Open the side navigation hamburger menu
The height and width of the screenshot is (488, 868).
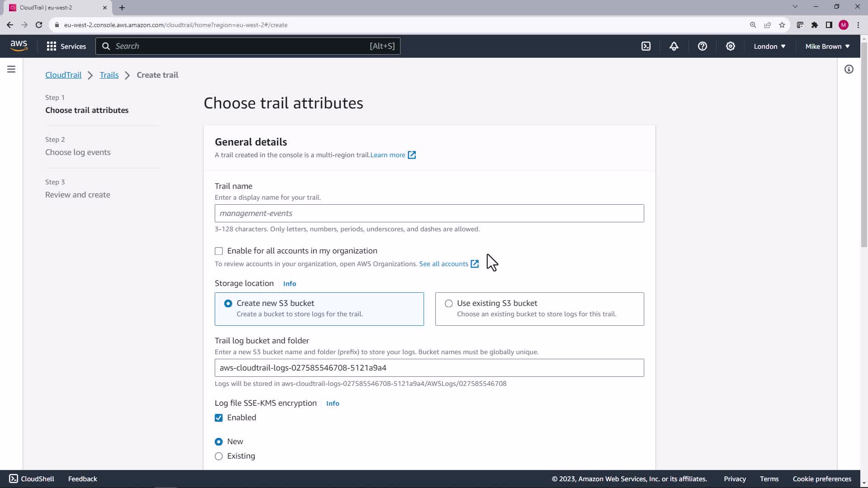coord(11,69)
